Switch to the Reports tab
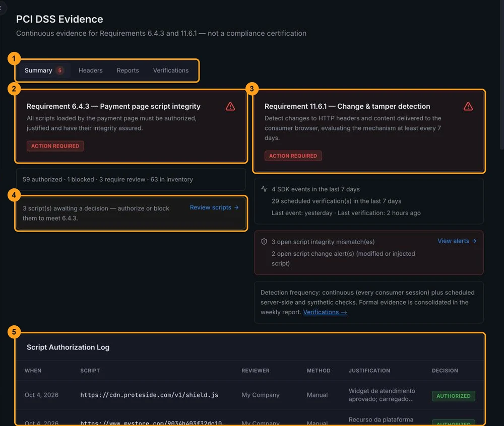This screenshot has height=426, width=504. 128,70
